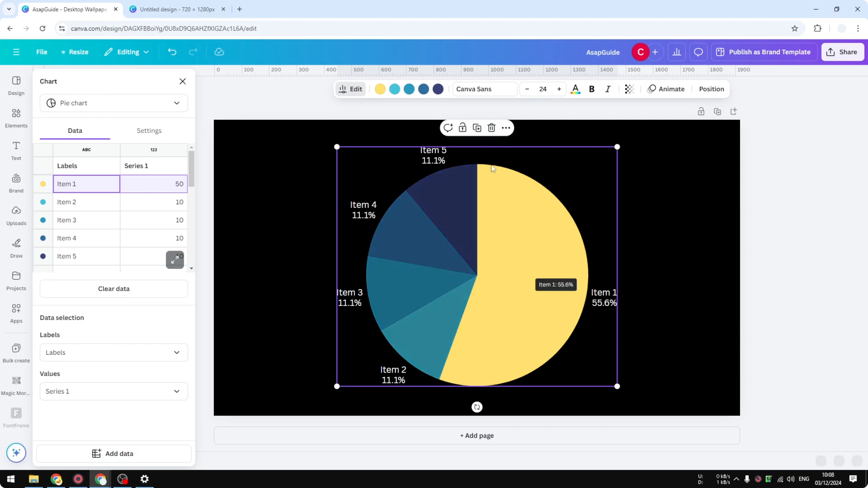Switch to the Settings tab
The image size is (868, 488).
pos(149,131)
